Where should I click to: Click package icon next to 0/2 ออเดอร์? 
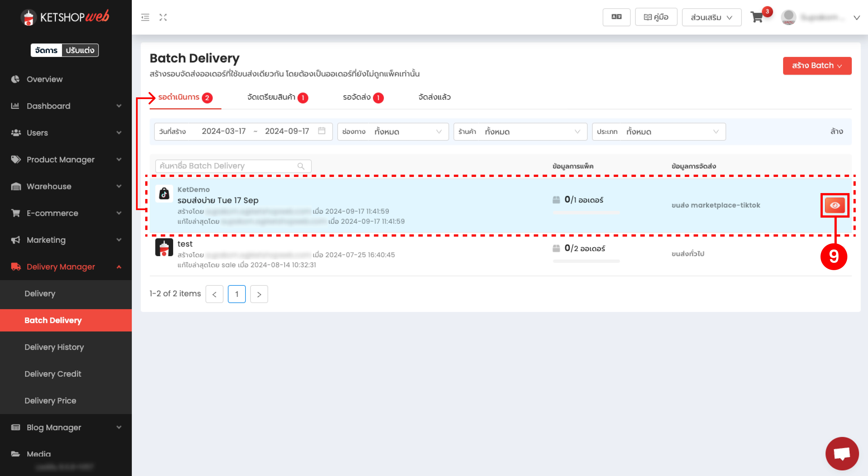point(556,248)
